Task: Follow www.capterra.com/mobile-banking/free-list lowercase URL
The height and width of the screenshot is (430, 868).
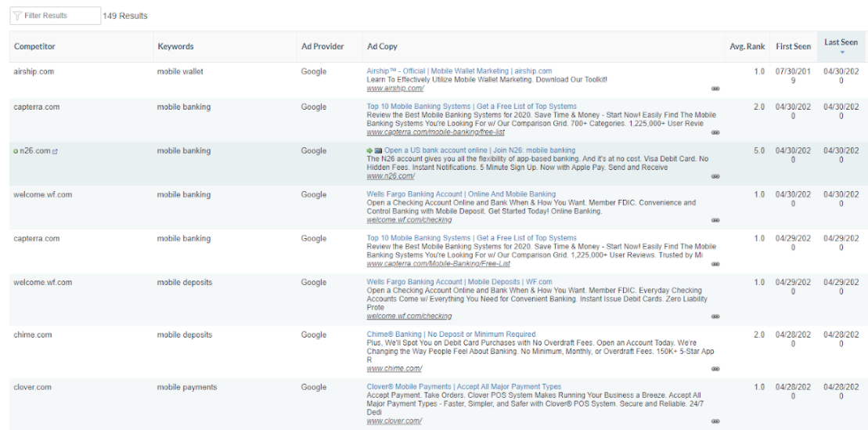Action: 435,132
